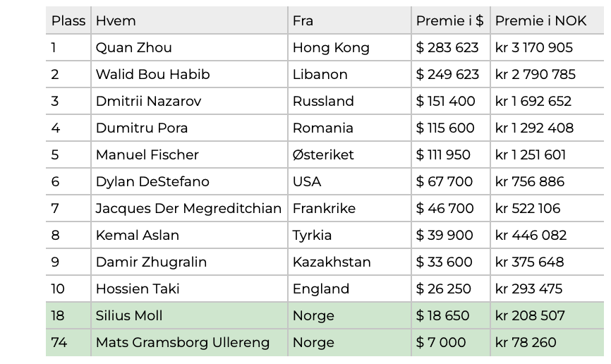Click the Dmitrii Nazarov name
Image resolution: width=611 pixels, height=364 pixels.
[148, 102]
